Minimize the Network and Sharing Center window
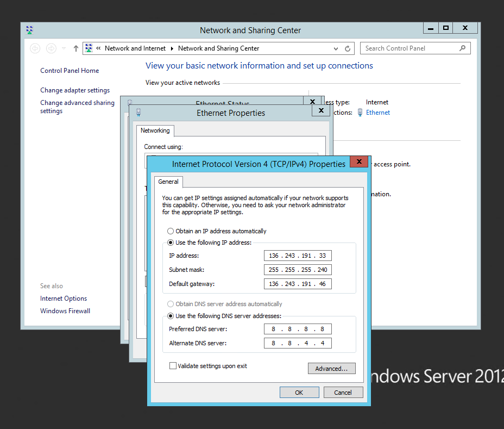Image resolution: width=504 pixels, height=429 pixels. pyautogui.click(x=431, y=28)
